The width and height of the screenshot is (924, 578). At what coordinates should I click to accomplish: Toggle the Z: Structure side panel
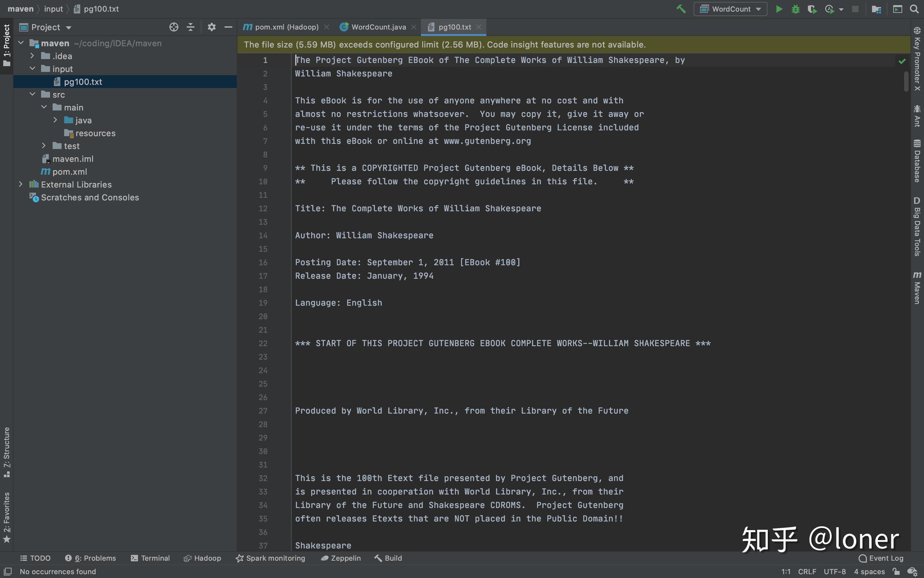click(6, 452)
